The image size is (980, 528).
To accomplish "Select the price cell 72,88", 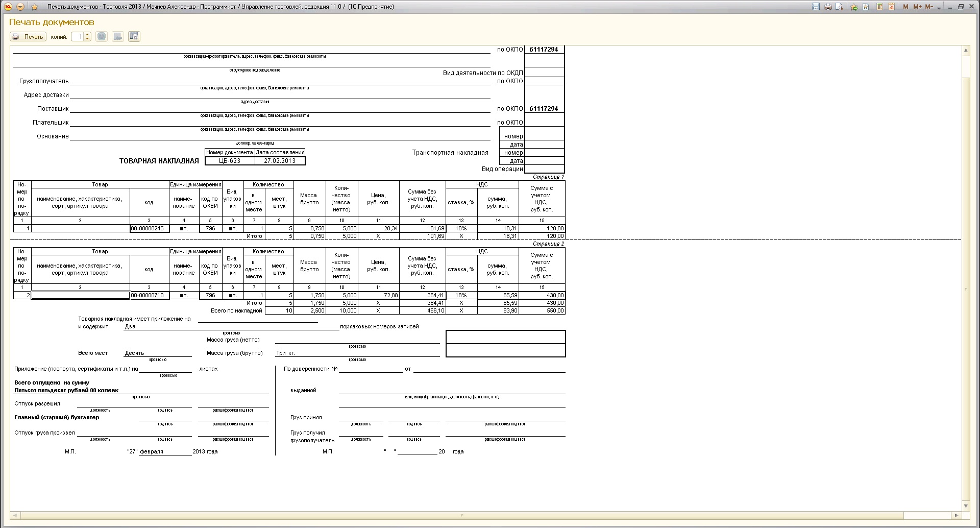I will point(378,295).
